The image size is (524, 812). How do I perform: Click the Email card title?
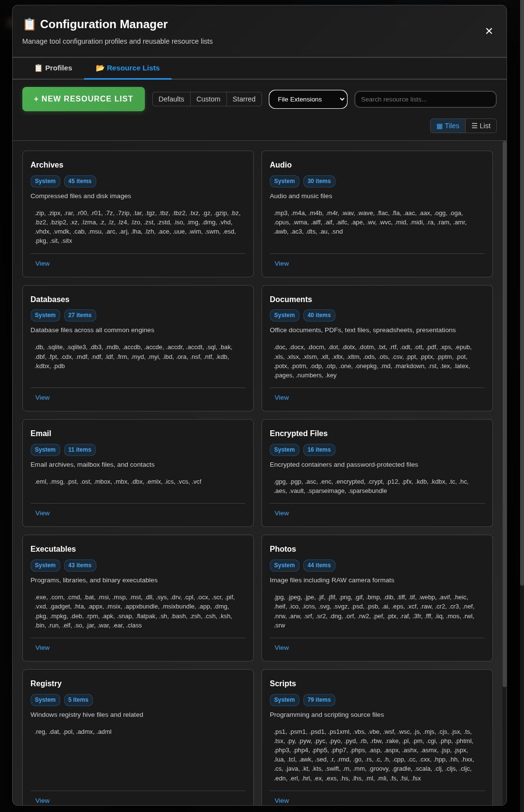[x=41, y=433]
